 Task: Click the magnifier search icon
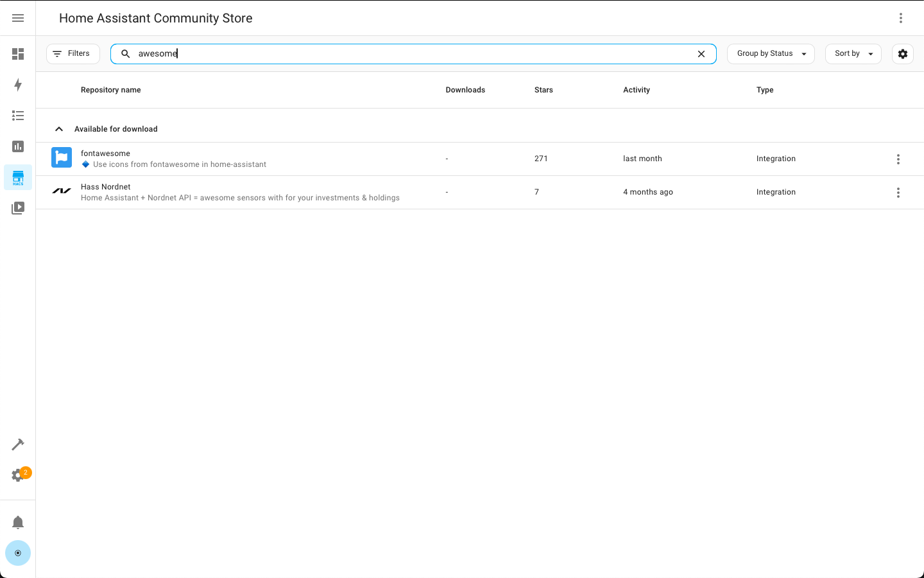click(126, 54)
